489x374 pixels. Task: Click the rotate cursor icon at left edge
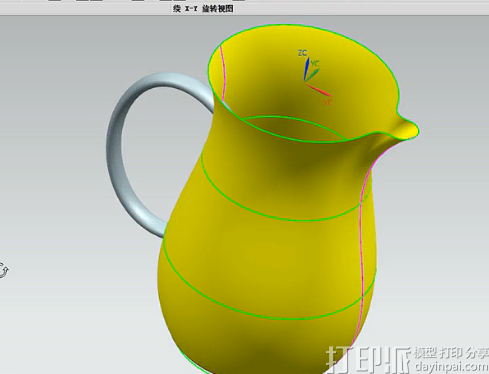click(3, 270)
